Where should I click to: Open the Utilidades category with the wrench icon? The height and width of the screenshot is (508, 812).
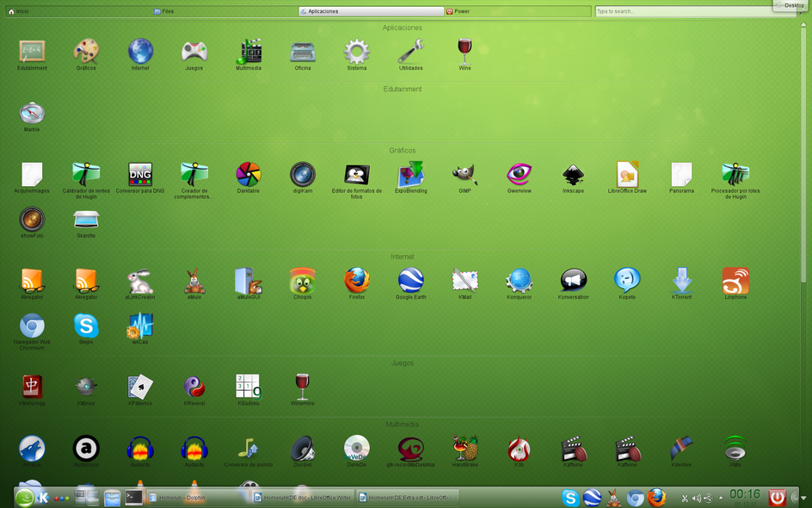coord(410,54)
